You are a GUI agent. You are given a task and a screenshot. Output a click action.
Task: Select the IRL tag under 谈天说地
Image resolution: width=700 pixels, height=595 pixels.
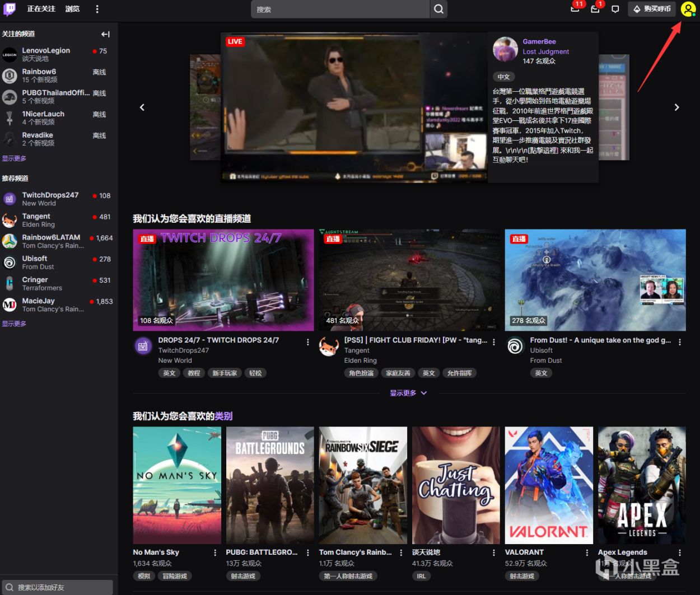[x=421, y=576]
